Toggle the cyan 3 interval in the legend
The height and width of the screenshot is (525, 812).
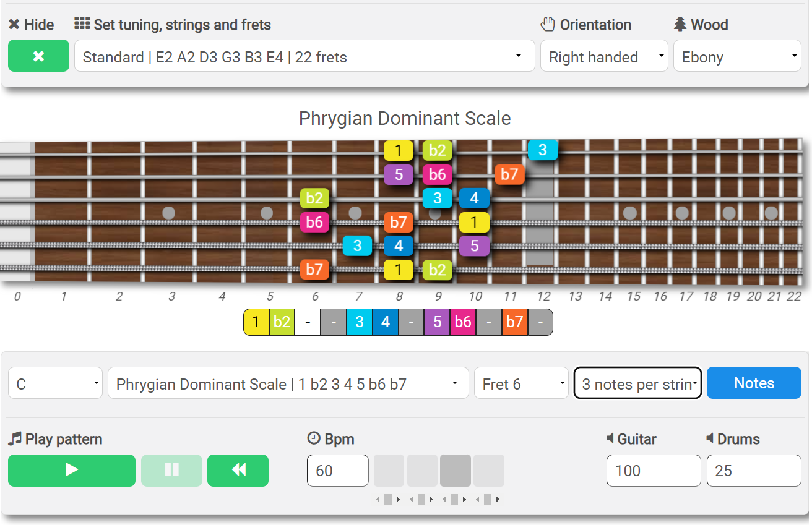(x=359, y=322)
